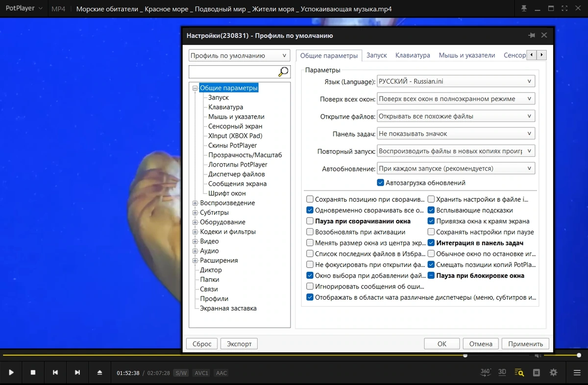Click the Play button in the player

tap(11, 373)
